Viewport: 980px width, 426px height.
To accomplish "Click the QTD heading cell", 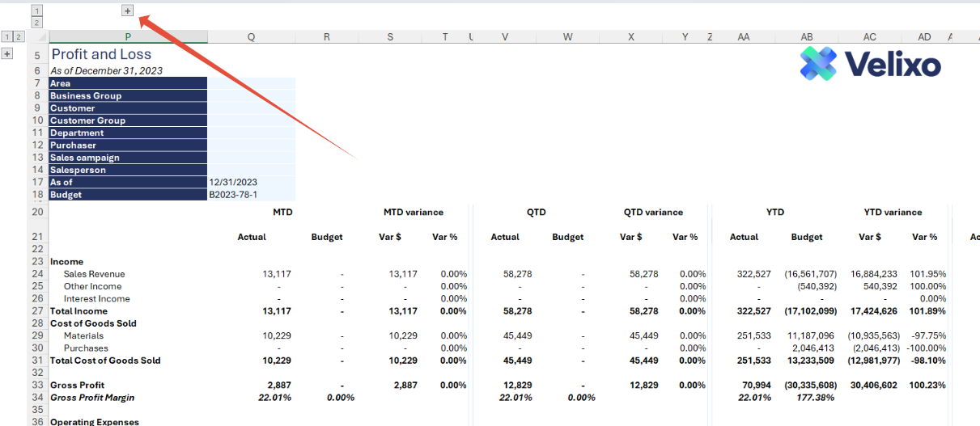I will click(x=536, y=213).
